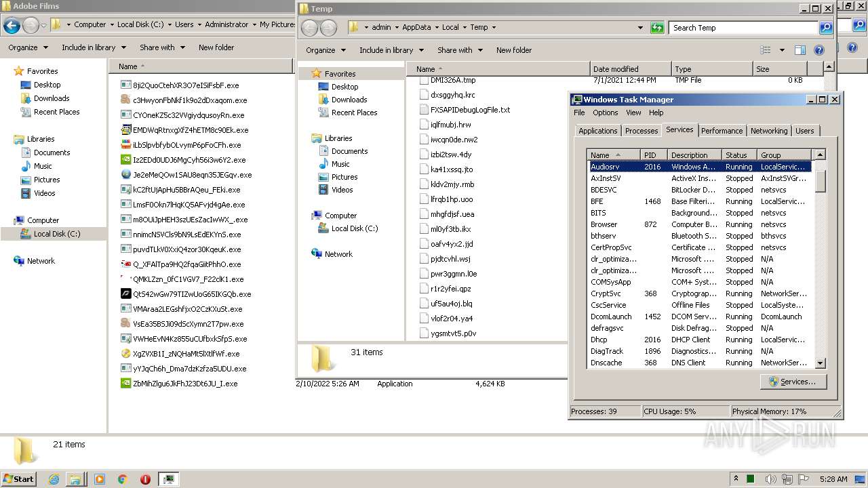The width and height of the screenshot is (868, 488).
Task: Open Task Manager View menu
Action: tap(633, 113)
